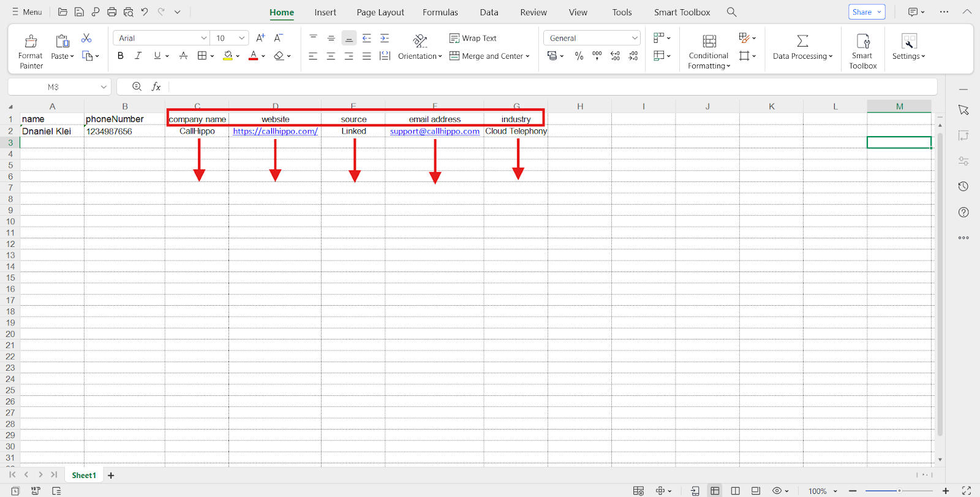Toggle strikethrough formatting
This screenshot has height=497, width=980.
pyautogui.click(x=183, y=56)
